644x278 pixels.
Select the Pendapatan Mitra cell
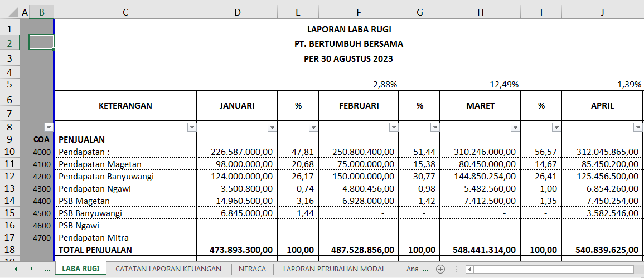[x=125, y=238]
